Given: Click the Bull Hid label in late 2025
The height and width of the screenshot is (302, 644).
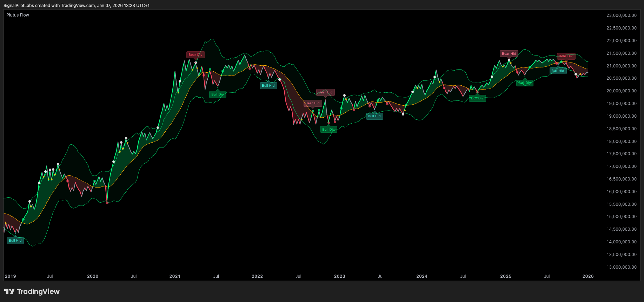Looking at the screenshot, I should pyautogui.click(x=558, y=71).
